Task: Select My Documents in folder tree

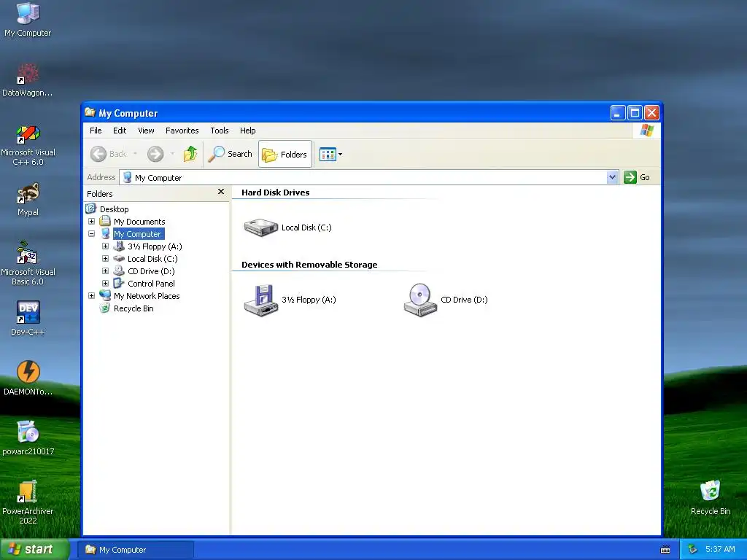Action: [x=139, y=222]
